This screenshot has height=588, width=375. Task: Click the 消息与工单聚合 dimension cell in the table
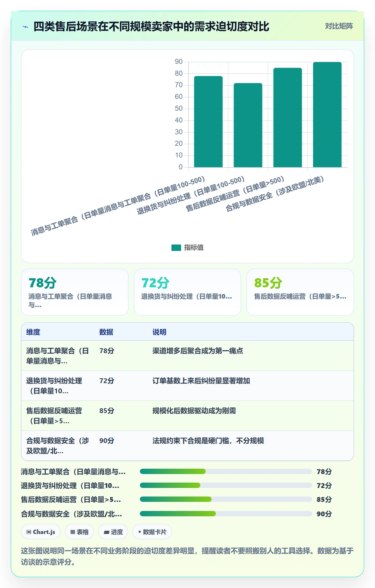coord(58,356)
